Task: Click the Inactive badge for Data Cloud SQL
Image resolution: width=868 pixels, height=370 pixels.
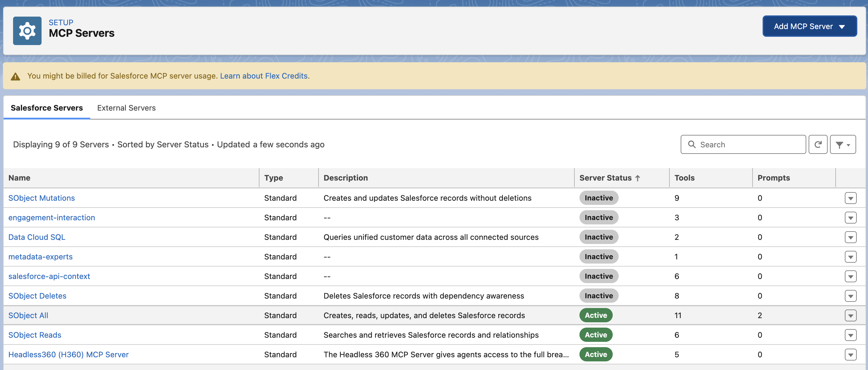Action: coord(599,237)
